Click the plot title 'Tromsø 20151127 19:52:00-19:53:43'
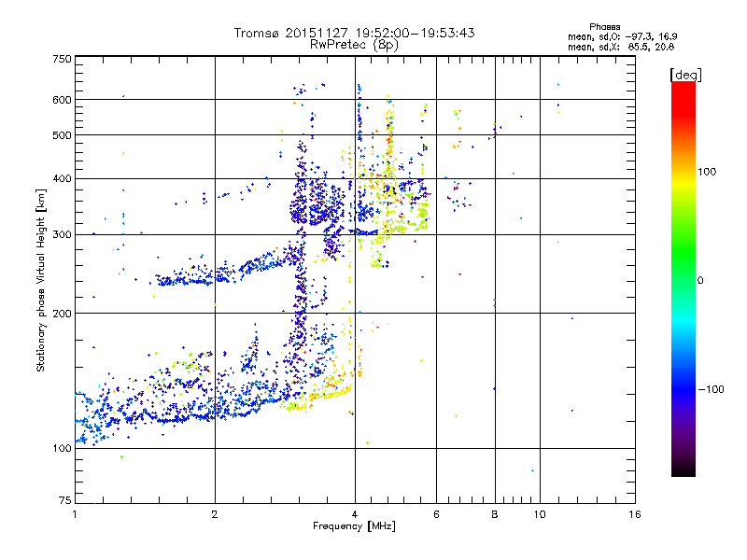Viewport: 747px width, 560px height. coord(354,33)
